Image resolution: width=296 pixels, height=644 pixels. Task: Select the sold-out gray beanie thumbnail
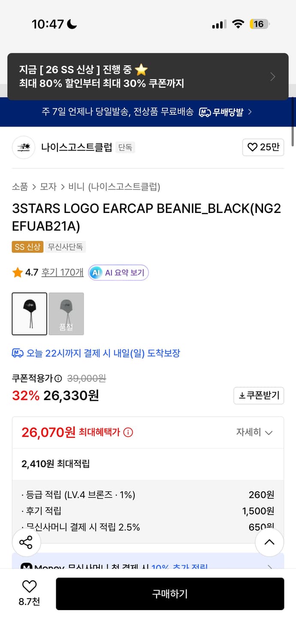[66, 314]
